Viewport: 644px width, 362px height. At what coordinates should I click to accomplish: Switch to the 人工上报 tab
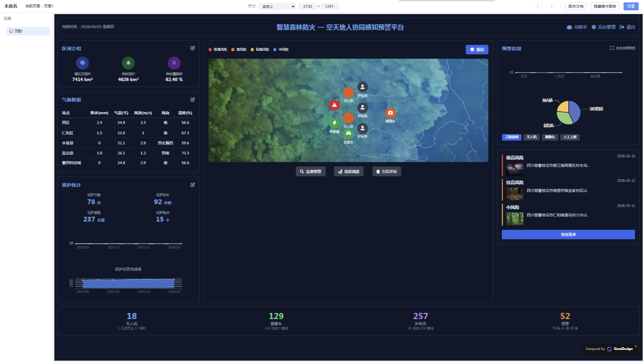pos(570,137)
